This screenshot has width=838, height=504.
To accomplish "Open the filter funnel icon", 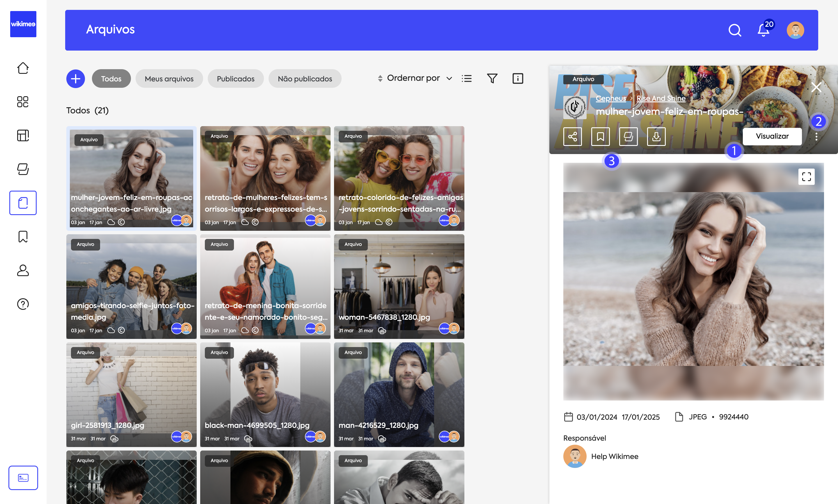I will point(492,78).
